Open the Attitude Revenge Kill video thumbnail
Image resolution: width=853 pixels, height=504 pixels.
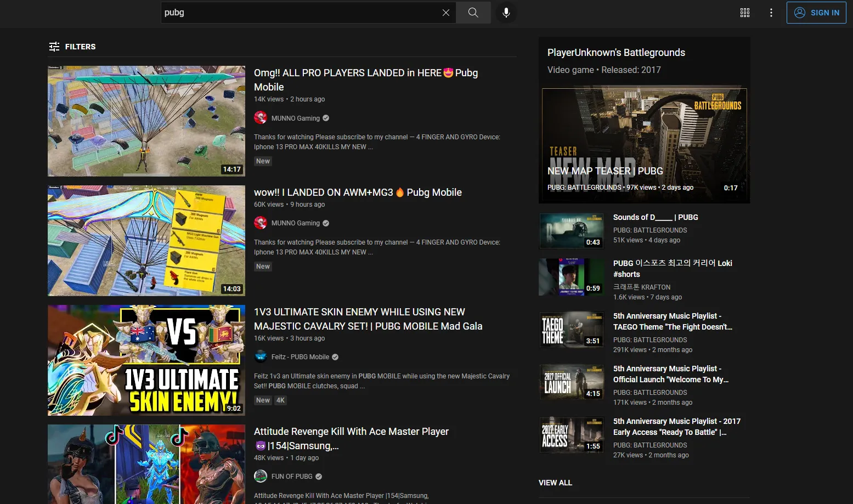(x=146, y=464)
